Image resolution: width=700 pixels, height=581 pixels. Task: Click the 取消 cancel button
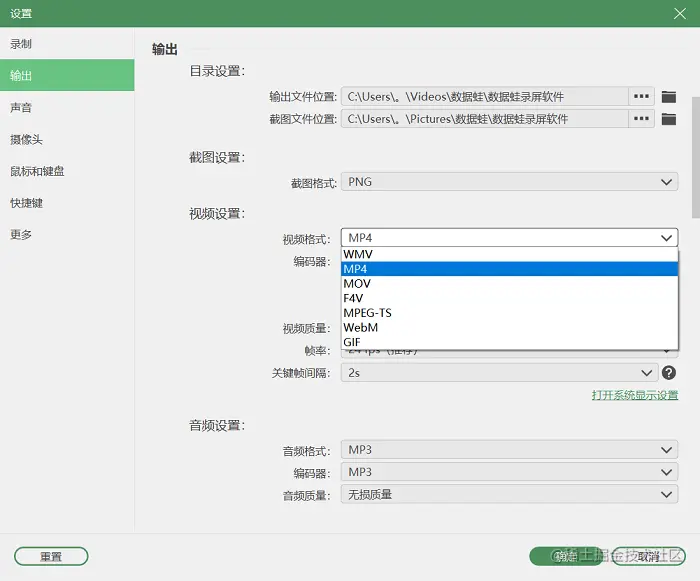pos(648,556)
